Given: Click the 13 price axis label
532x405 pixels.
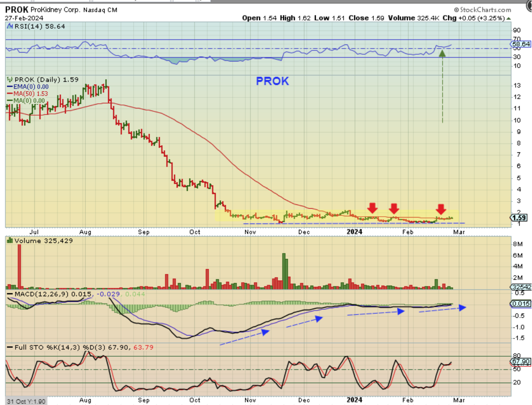Looking at the screenshot, I should (517, 85).
